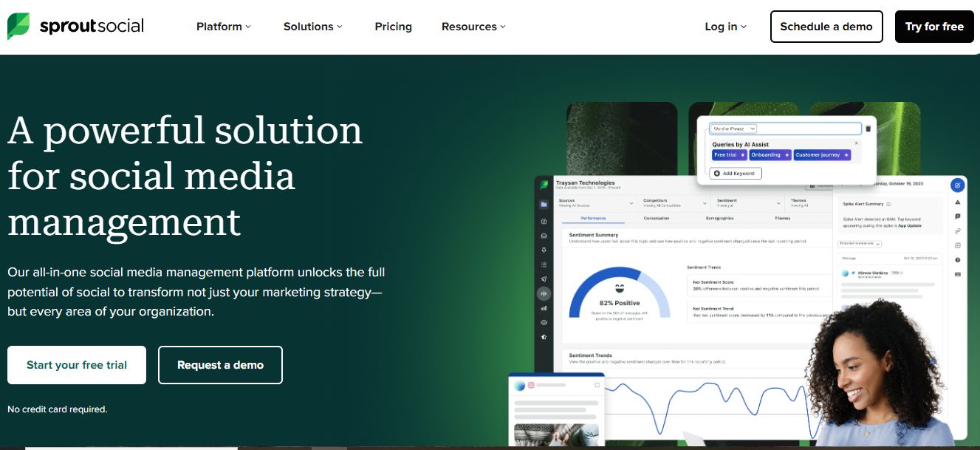The height and width of the screenshot is (450, 980).
Task: Delete the query using trash icon
Action: (x=868, y=129)
